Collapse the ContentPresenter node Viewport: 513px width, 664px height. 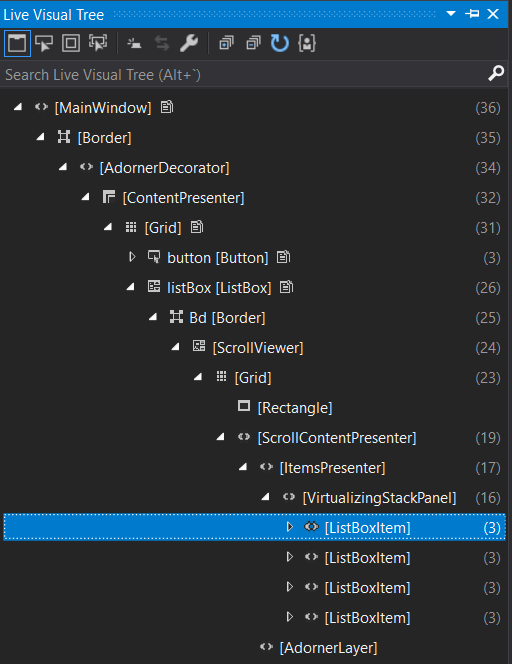[x=86, y=197]
